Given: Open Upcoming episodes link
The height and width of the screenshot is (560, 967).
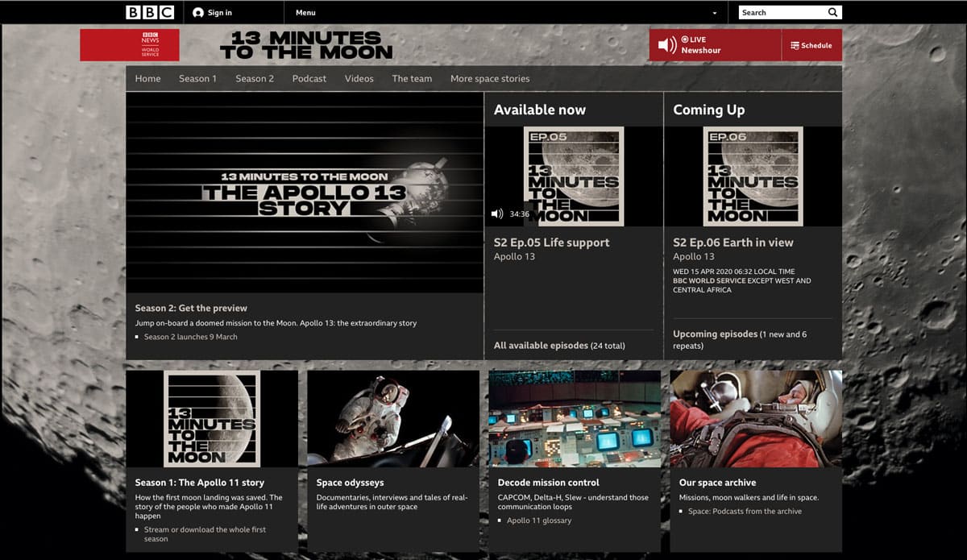Looking at the screenshot, I should pos(716,334).
